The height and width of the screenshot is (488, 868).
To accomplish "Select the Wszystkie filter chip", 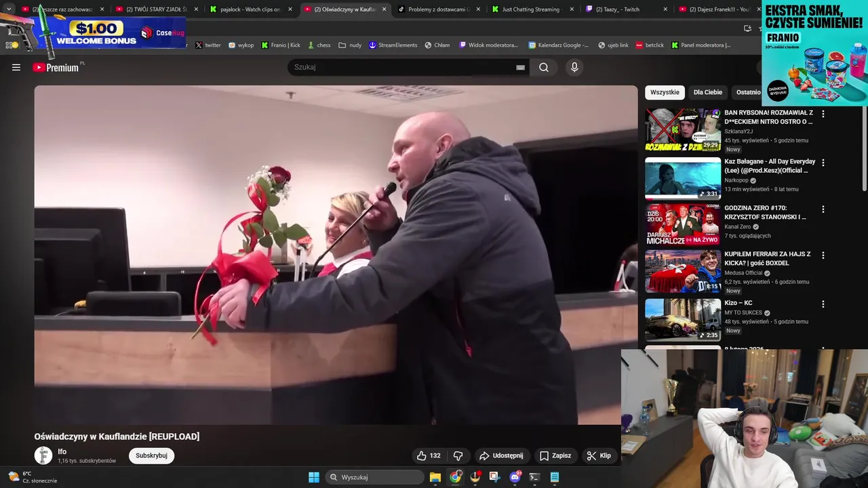I will pos(665,92).
